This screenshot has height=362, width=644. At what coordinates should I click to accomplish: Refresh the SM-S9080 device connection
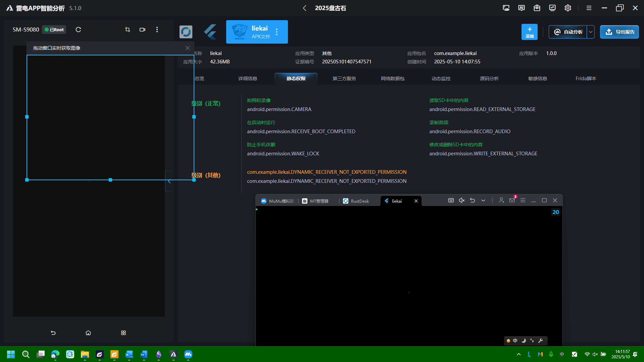tap(79, 30)
